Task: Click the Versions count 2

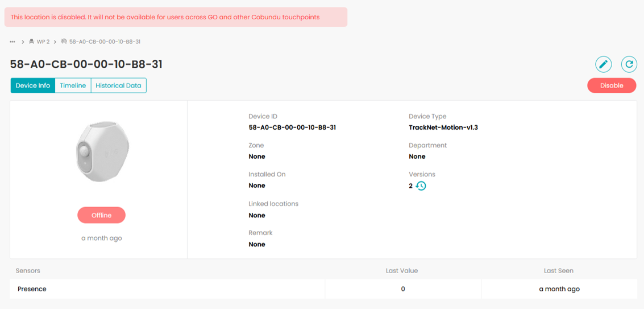Action: pos(411,186)
